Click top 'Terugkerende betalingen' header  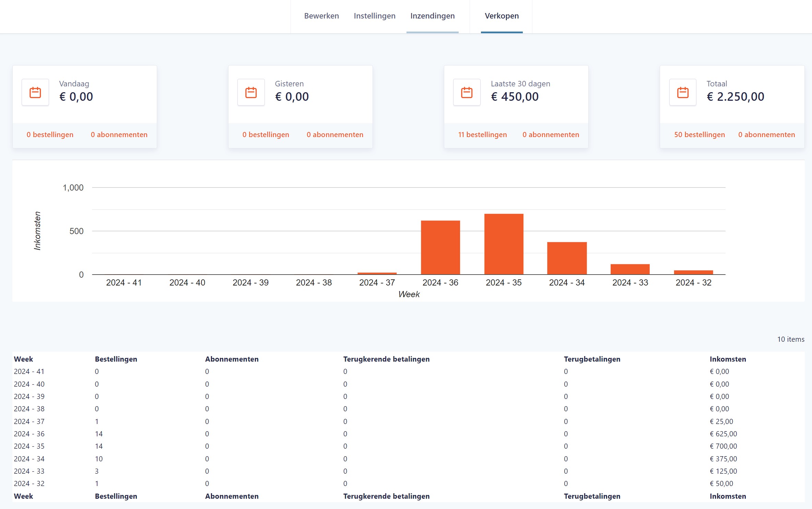[386, 359]
